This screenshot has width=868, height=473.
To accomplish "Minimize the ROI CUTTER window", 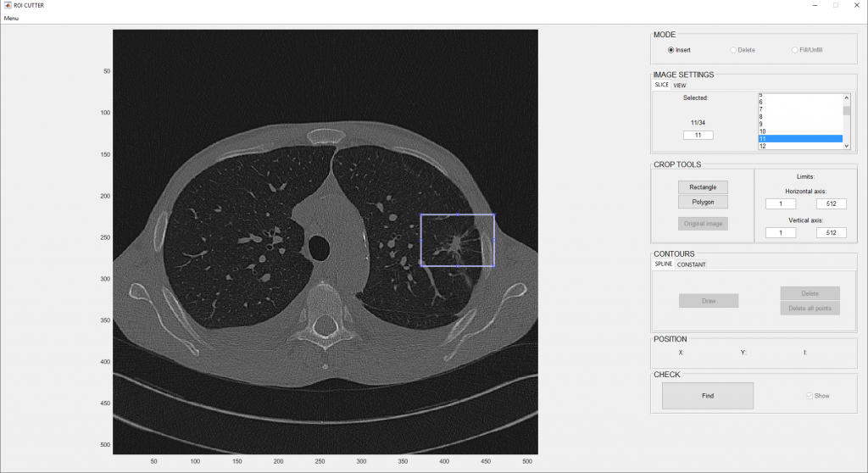I will [x=815, y=6].
